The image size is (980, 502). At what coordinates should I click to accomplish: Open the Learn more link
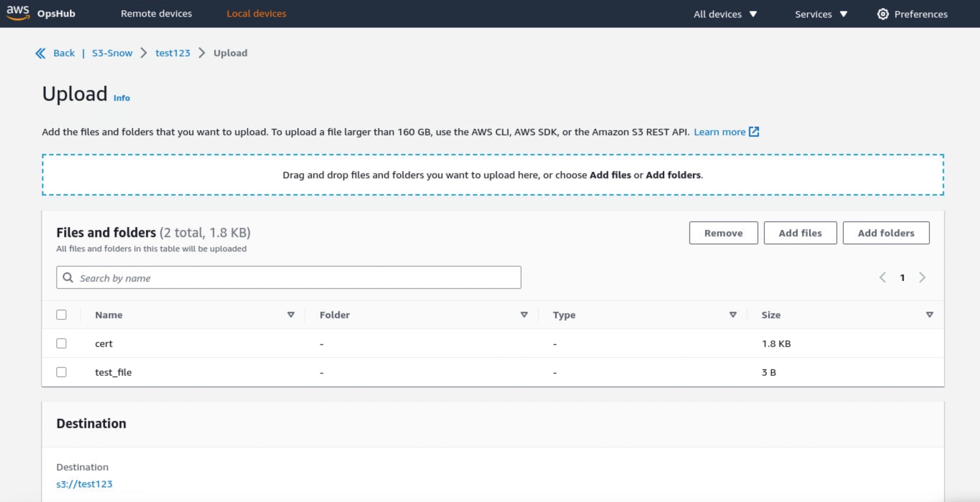point(719,132)
